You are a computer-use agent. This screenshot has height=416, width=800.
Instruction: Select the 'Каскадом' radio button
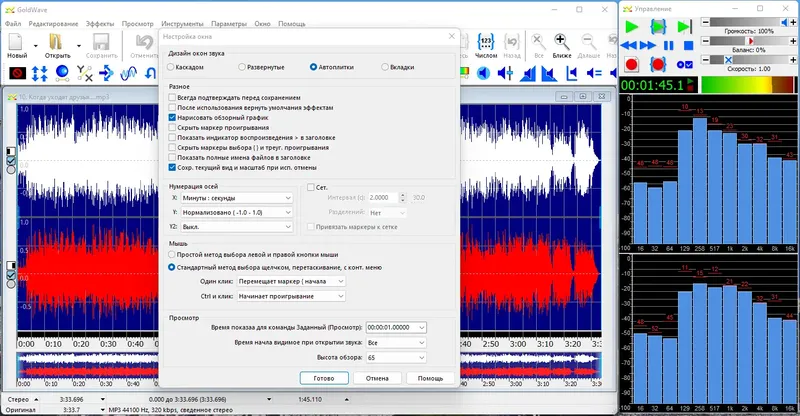click(x=172, y=66)
